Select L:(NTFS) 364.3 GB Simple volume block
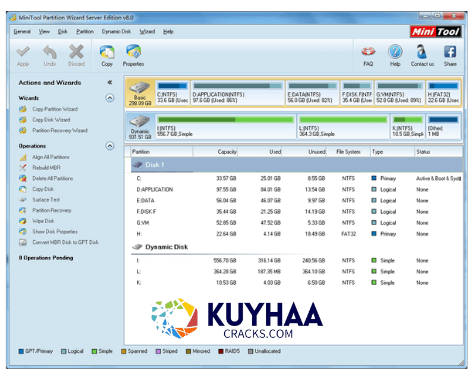This screenshot has height=378, width=476. 343,127
